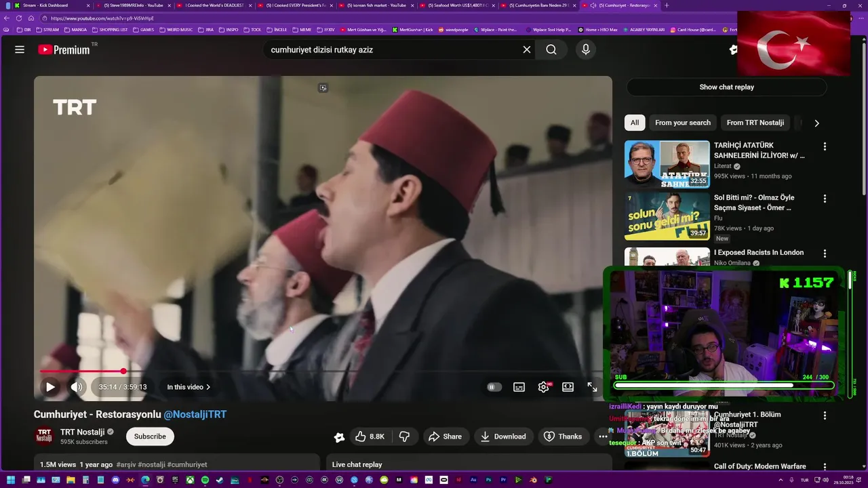Screen dimensions: 868x488
Task: Open options menu for 'Cumhuriyet 1. Bölüm'
Action: (825, 415)
